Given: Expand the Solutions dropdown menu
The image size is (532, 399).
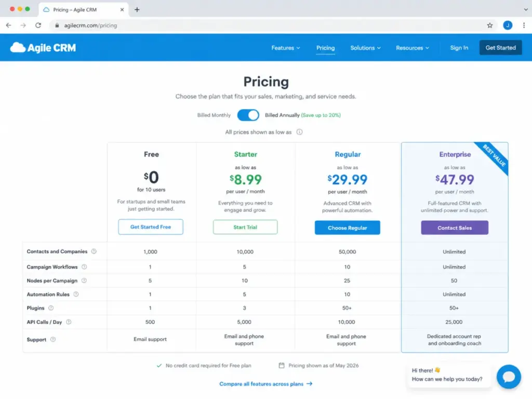Looking at the screenshot, I should 365,48.
